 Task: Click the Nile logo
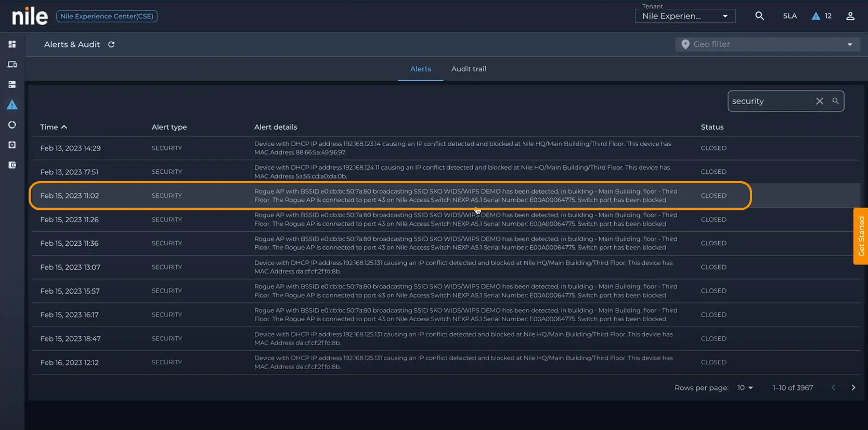pos(30,16)
